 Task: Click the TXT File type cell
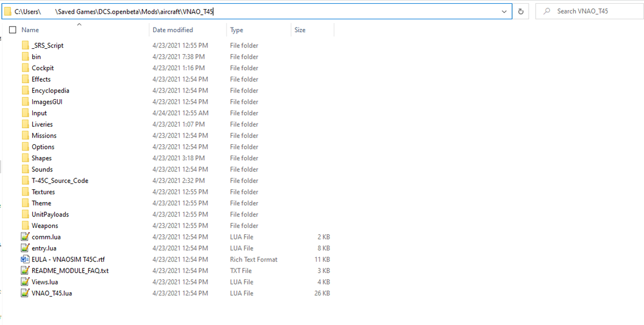point(241,271)
